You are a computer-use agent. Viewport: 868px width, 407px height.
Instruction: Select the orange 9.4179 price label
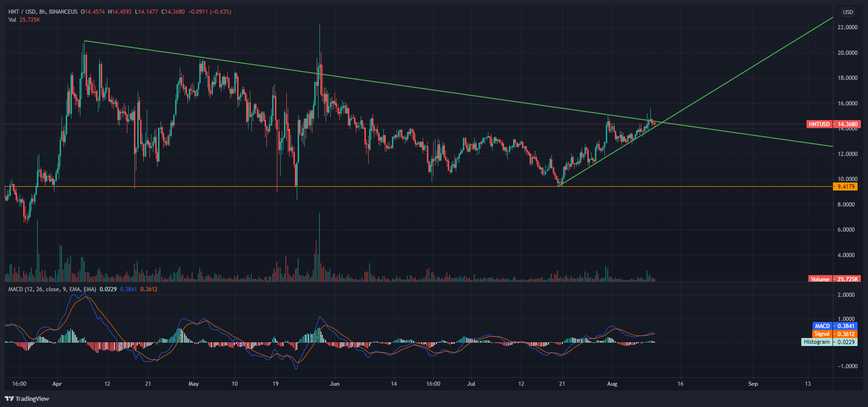click(846, 187)
